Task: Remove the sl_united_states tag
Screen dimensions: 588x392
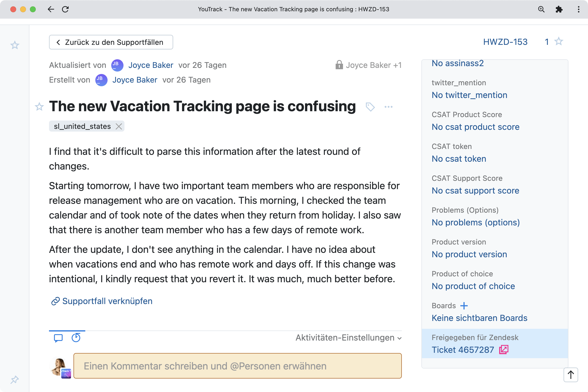Action: tap(119, 126)
